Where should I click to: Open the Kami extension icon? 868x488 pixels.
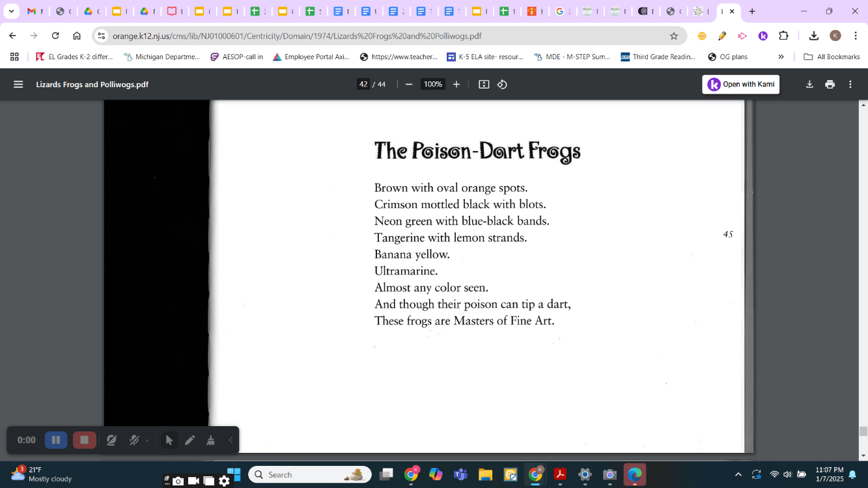tap(763, 36)
